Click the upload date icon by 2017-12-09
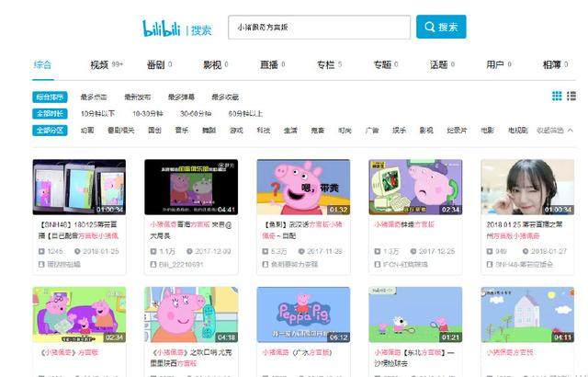The image size is (588, 377). (x=188, y=251)
